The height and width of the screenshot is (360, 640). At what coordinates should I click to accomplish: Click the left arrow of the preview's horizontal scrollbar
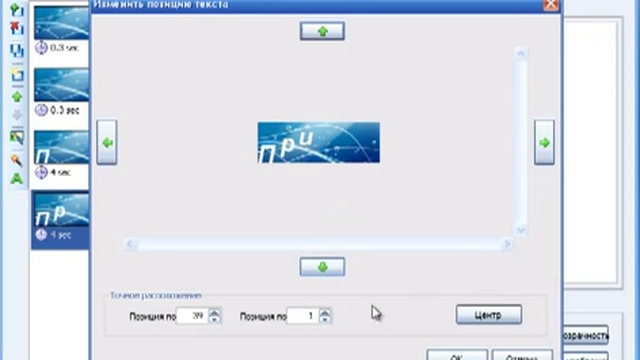(130, 244)
